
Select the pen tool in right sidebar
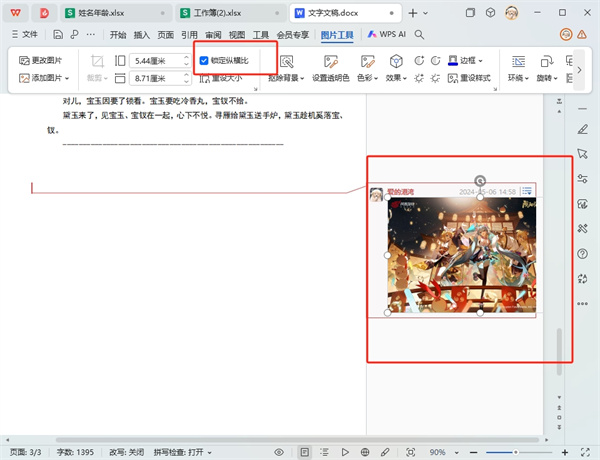click(582, 129)
